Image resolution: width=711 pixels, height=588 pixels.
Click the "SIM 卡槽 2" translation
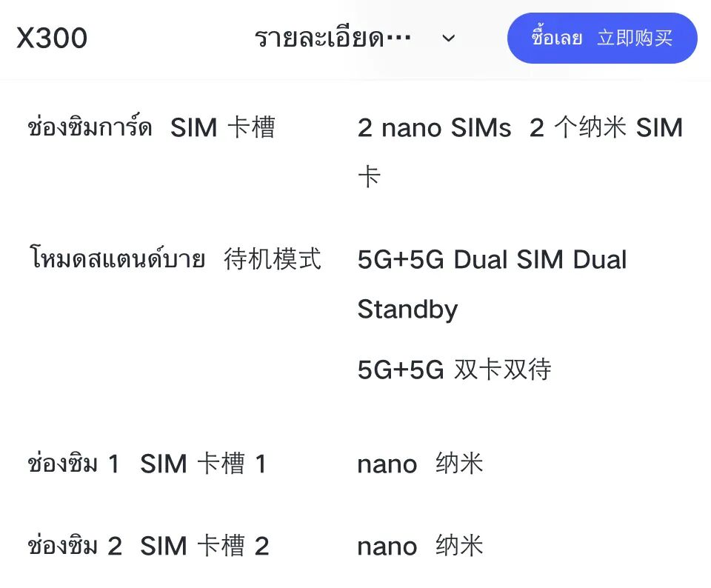click(x=204, y=547)
